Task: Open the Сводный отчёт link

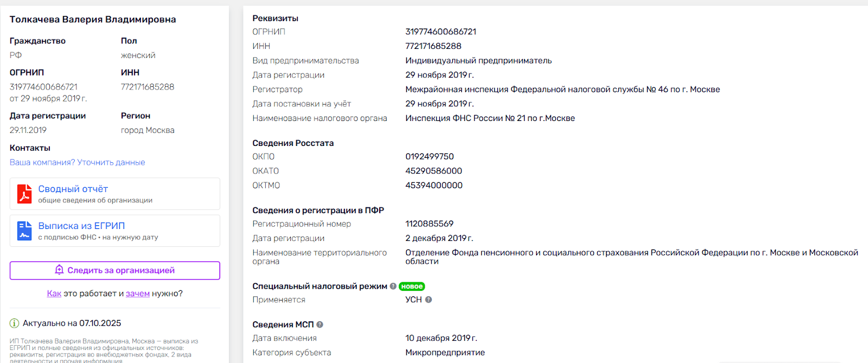Action: [73, 189]
